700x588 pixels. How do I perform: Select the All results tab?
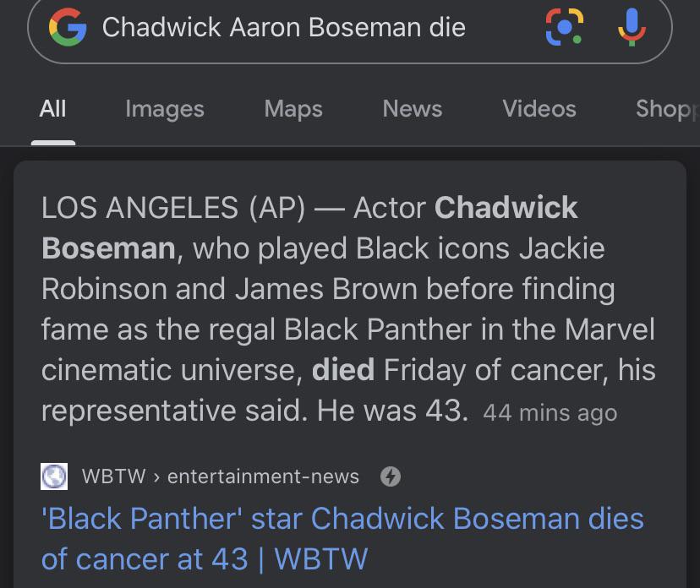click(52, 108)
